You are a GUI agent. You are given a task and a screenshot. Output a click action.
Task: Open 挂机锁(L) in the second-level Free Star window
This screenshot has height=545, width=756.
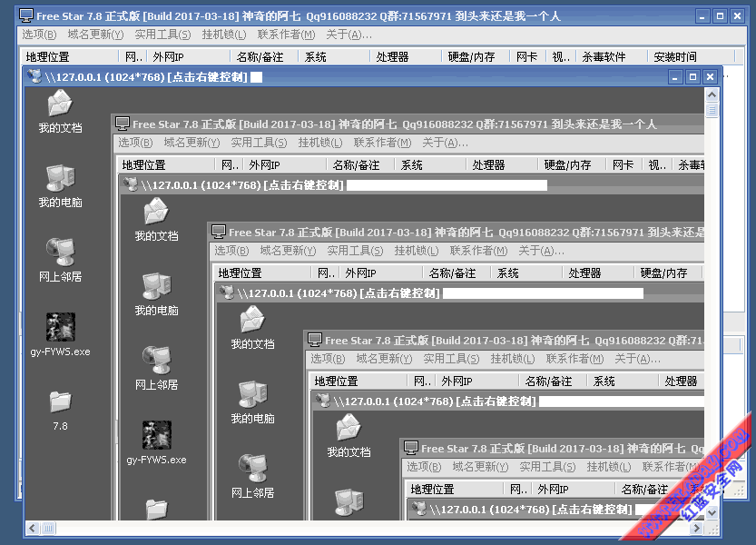[320, 143]
